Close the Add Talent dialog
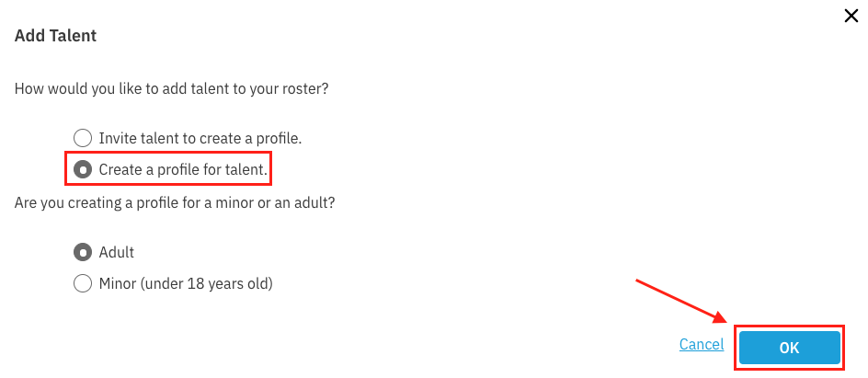The image size is (868, 378). [x=851, y=16]
